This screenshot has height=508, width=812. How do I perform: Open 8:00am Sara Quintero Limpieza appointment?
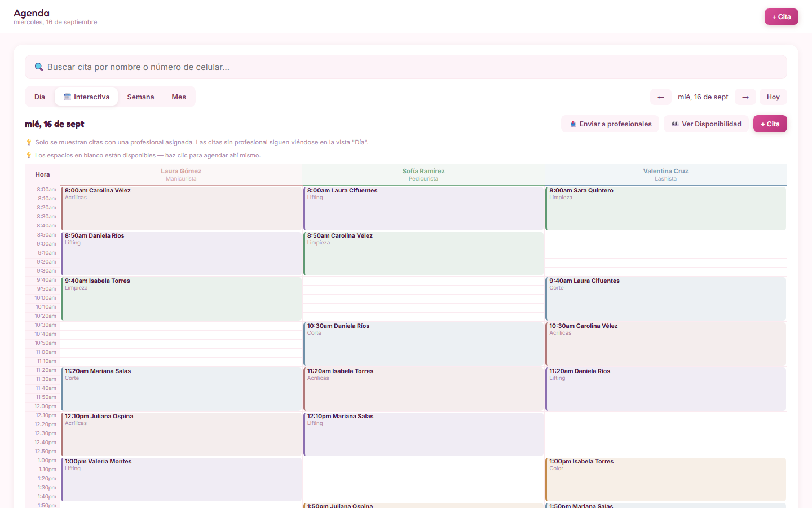coord(666,208)
